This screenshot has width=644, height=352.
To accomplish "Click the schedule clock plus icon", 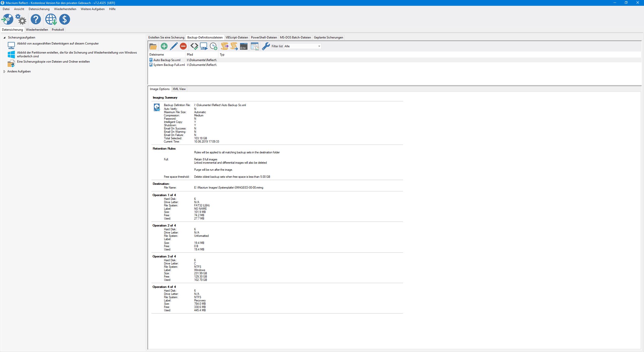I will pos(213,46).
